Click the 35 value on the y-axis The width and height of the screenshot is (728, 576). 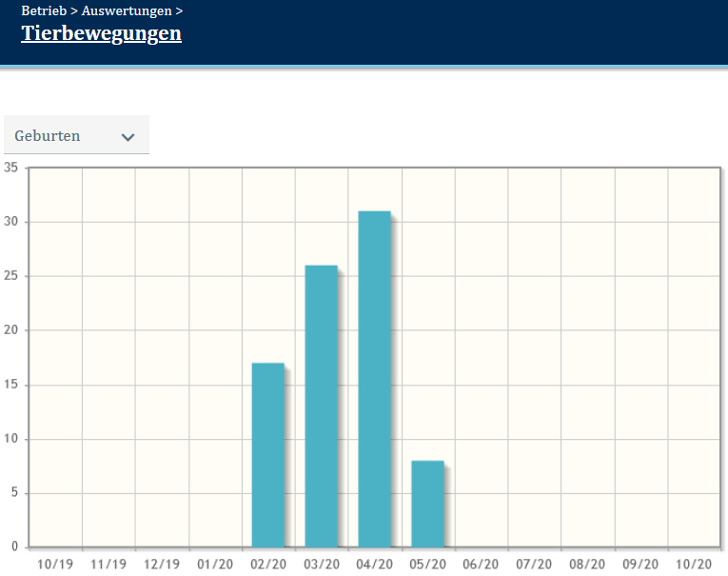[x=11, y=168]
